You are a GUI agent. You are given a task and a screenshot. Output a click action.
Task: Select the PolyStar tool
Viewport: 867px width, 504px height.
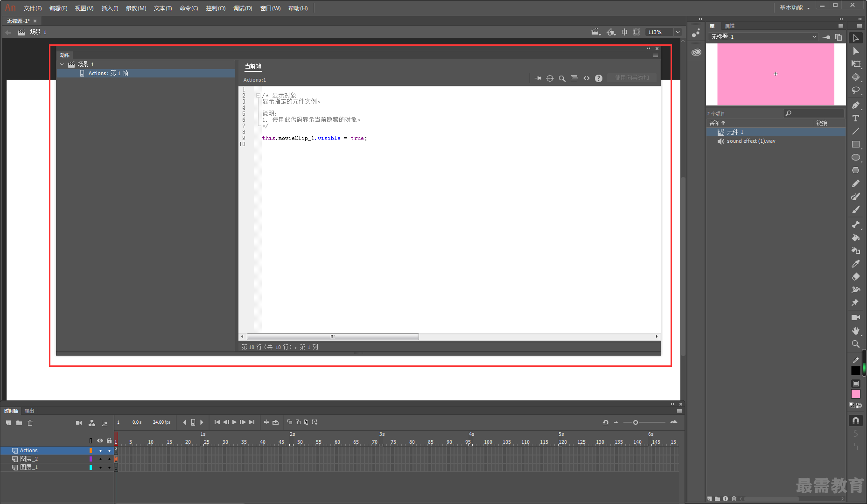pyautogui.click(x=856, y=170)
